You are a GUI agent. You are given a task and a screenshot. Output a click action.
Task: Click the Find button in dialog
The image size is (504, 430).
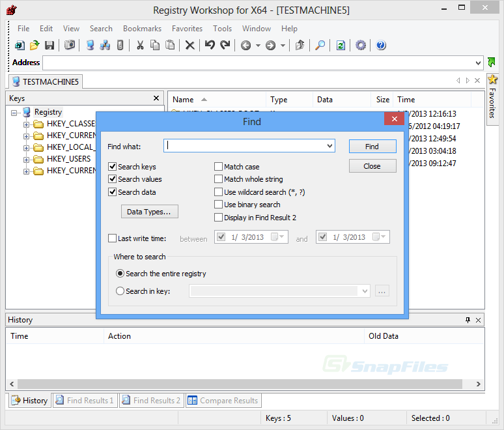point(372,147)
